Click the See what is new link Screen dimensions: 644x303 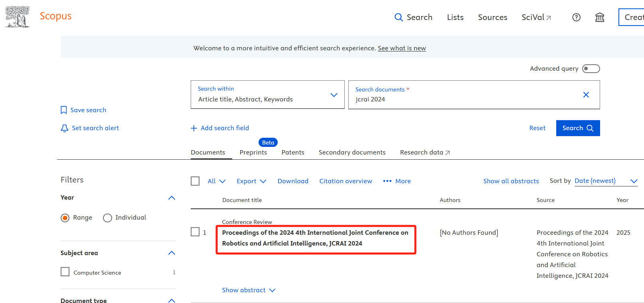(401, 48)
